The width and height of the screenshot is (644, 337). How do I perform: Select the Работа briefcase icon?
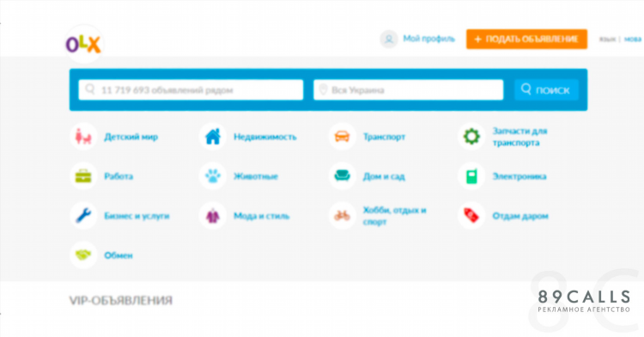(x=83, y=176)
